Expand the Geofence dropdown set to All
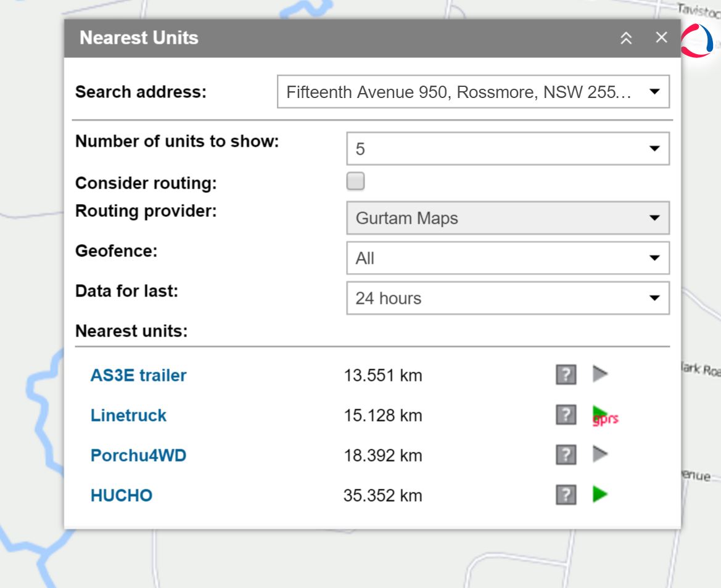 pyautogui.click(x=508, y=258)
